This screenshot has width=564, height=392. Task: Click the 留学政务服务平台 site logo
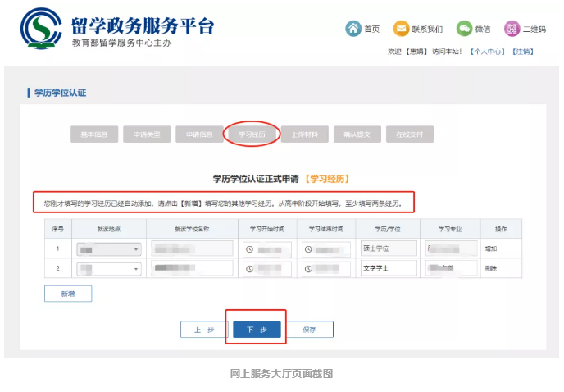[x=37, y=30]
